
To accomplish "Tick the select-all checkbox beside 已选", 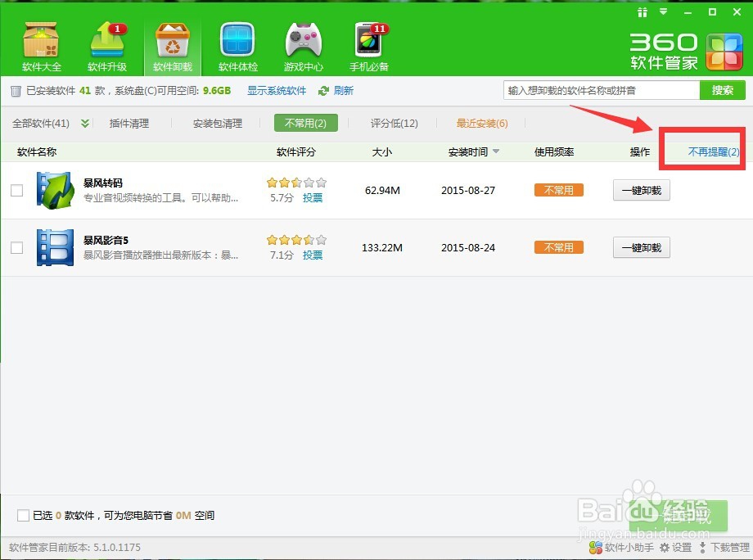I will pos(23,515).
